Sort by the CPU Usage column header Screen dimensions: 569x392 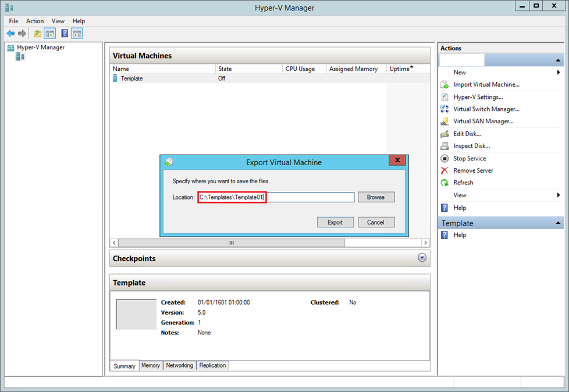click(304, 69)
